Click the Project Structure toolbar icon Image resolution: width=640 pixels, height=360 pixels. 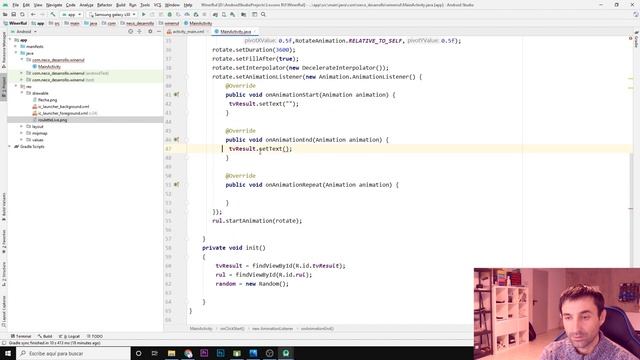click(244, 14)
